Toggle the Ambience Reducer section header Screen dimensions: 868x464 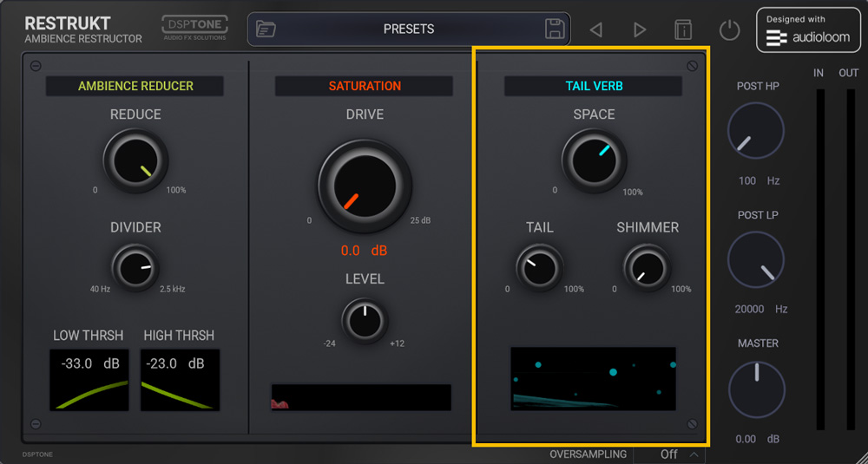point(135,86)
